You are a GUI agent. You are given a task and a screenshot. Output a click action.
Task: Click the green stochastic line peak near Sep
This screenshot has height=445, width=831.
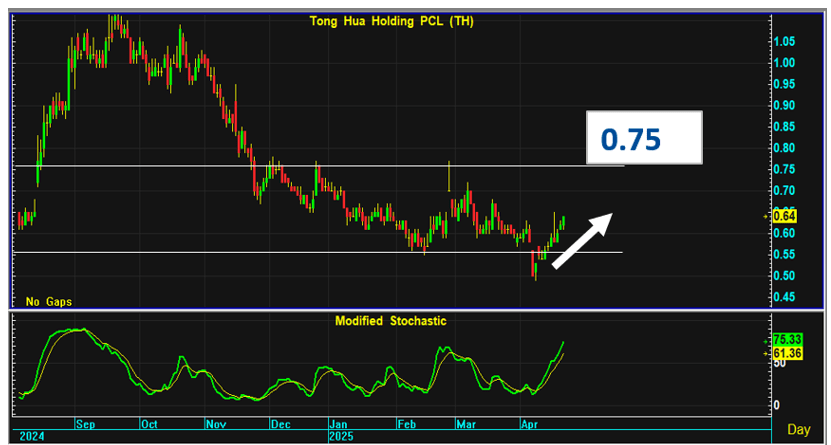pos(80,330)
